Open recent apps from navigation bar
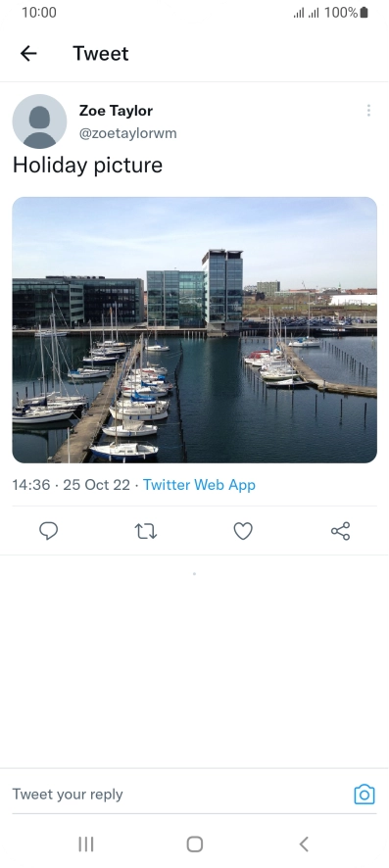This screenshot has height=868, width=389. pyautogui.click(x=86, y=844)
